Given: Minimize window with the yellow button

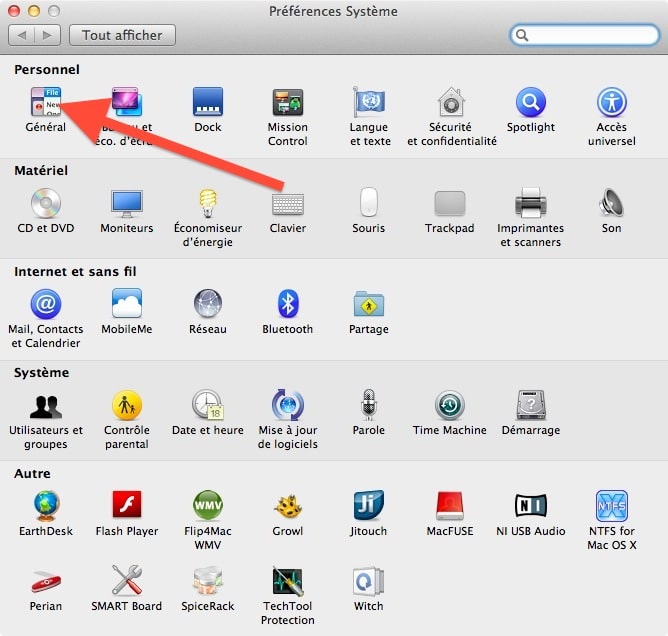Looking at the screenshot, I should pos(34,11).
